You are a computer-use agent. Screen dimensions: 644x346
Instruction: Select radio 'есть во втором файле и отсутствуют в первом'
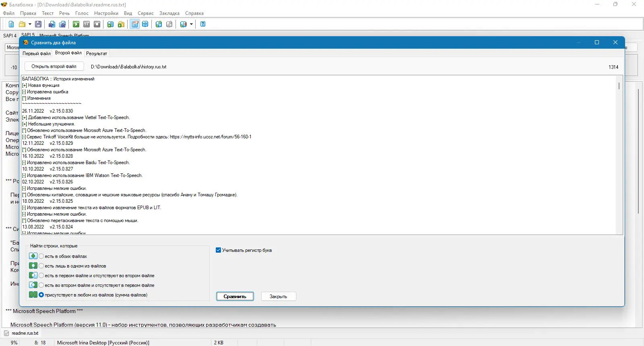click(41, 285)
